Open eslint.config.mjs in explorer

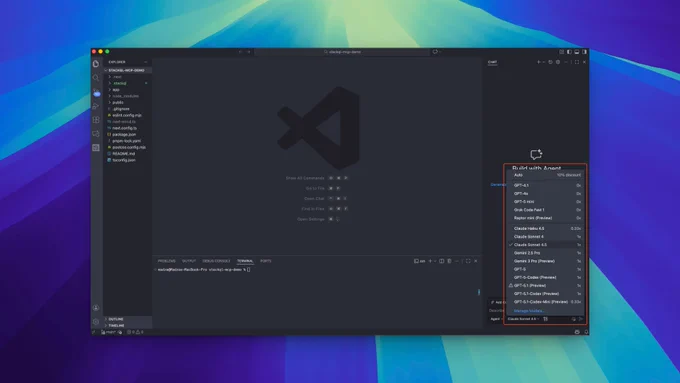[128, 115]
